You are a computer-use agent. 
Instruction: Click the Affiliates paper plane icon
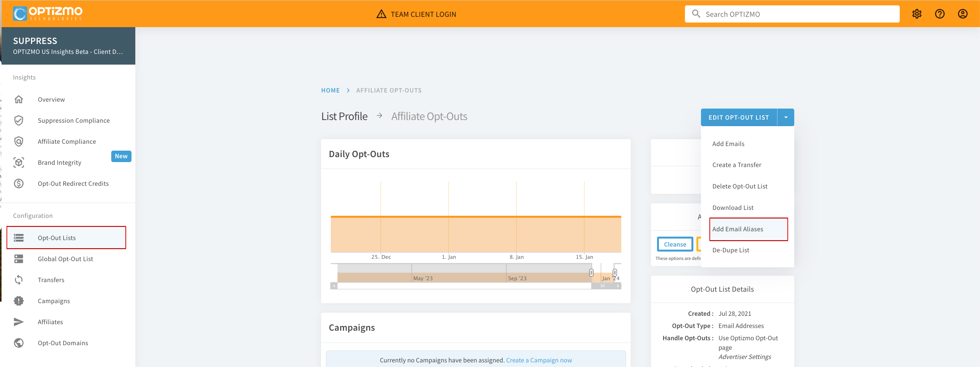(x=19, y=322)
